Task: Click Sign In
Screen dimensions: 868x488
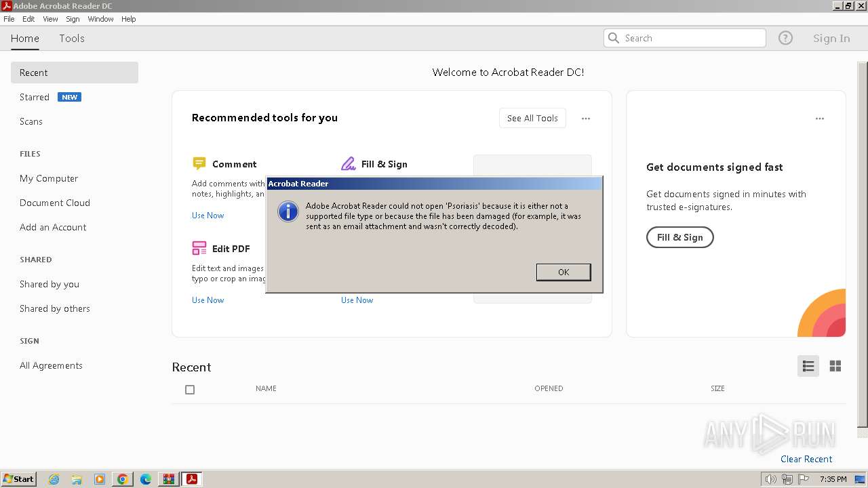Action: click(831, 39)
